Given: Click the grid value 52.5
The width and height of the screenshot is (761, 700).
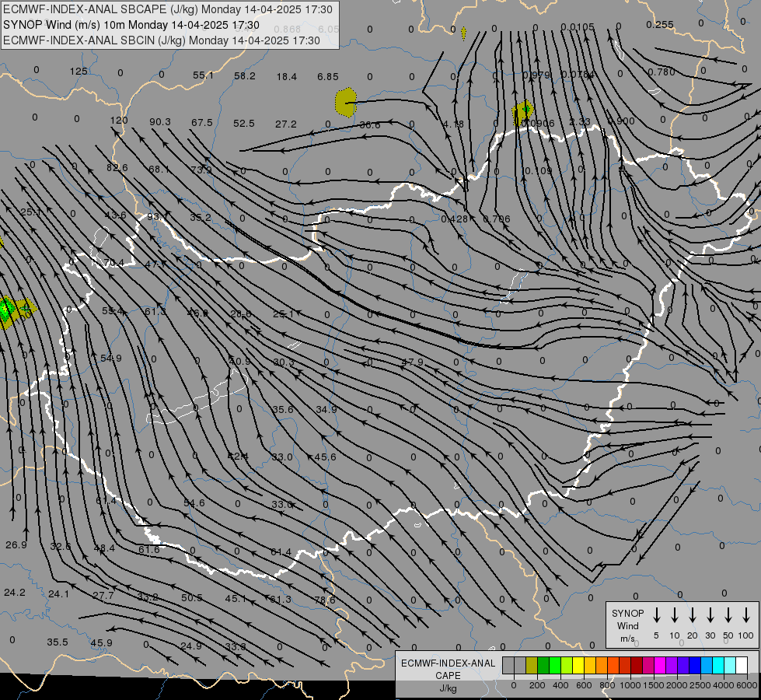Looking at the screenshot, I should click(243, 124).
